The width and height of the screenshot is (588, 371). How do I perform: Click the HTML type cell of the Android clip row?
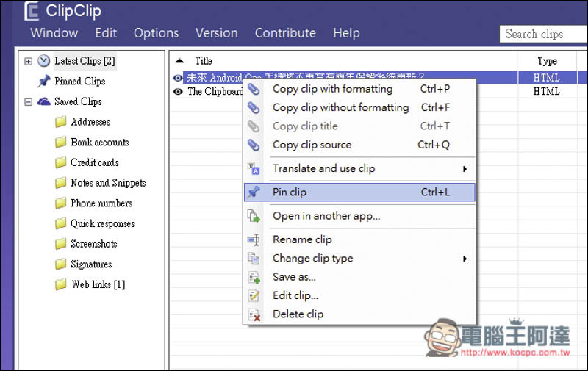(x=547, y=78)
